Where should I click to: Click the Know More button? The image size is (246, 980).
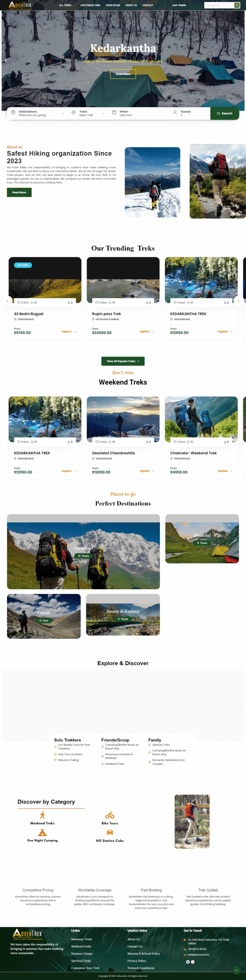[123, 74]
